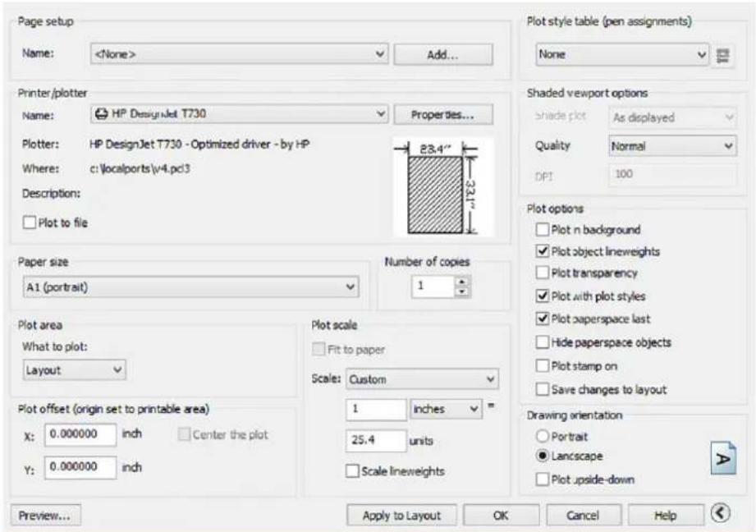Viewport: 756px width, 532px height.
Task: Enable Scale lineweights checkbox
Action: pos(352,470)
